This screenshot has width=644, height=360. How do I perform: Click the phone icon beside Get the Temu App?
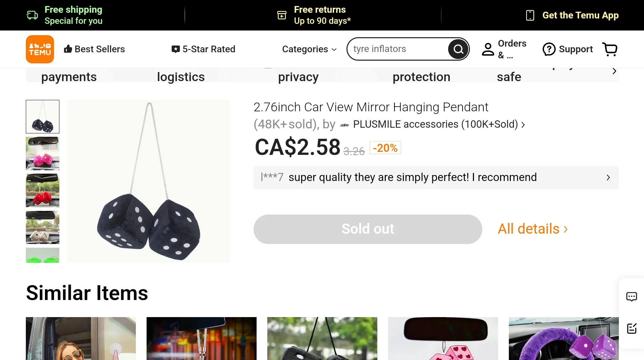click(530, 15)
